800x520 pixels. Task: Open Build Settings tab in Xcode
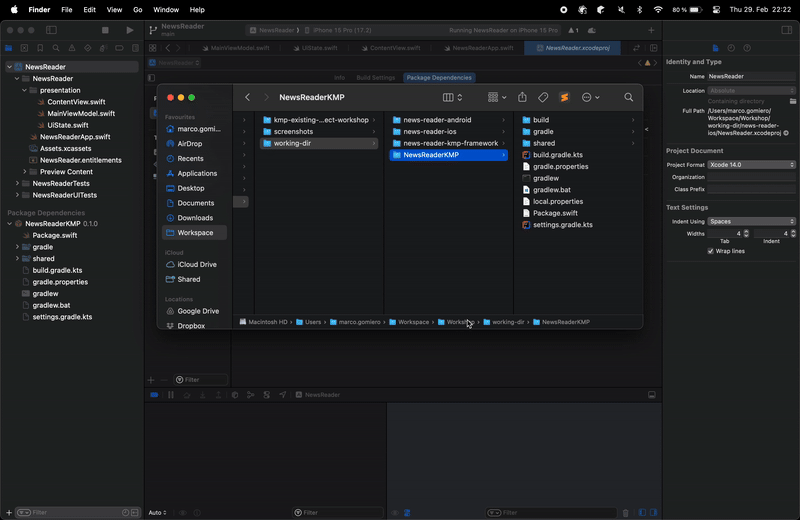coord(376,78)
